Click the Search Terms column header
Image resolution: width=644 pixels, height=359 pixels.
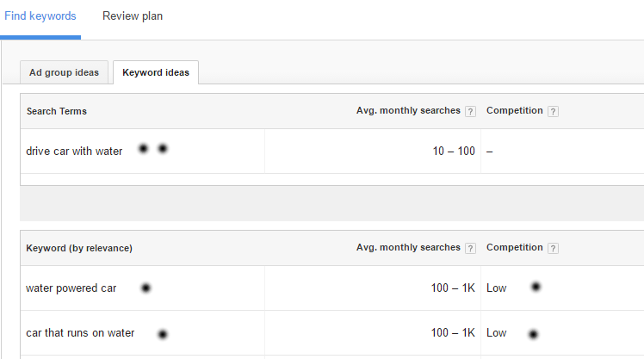[x=57, y=111]
